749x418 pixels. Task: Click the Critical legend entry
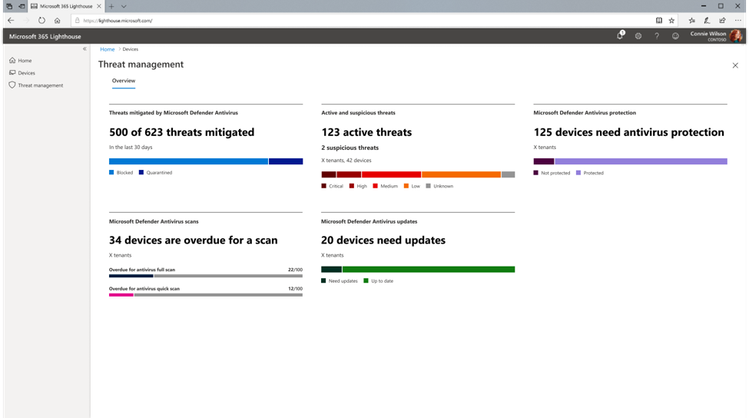(x=332, y=186)
